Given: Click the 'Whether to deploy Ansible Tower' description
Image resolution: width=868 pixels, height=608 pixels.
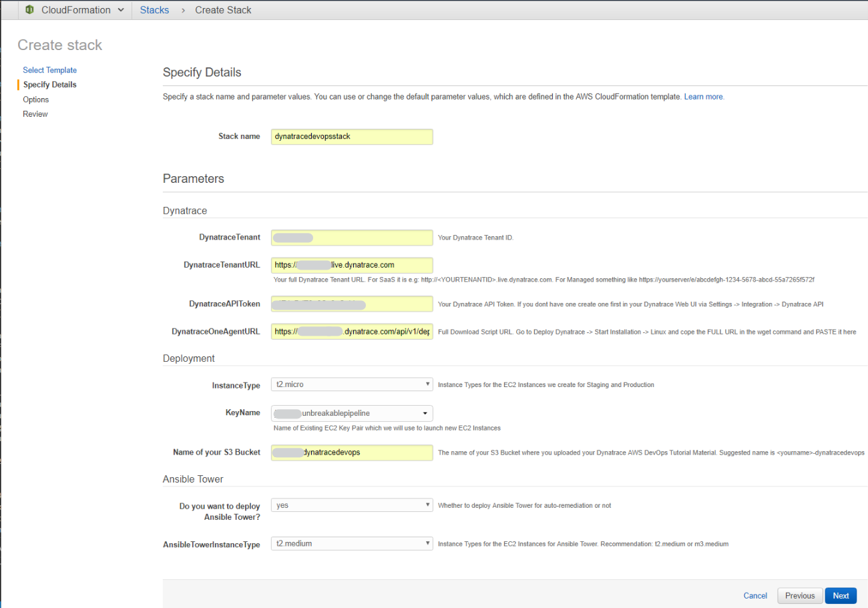Looking at the screenshot, I should 524,505.
